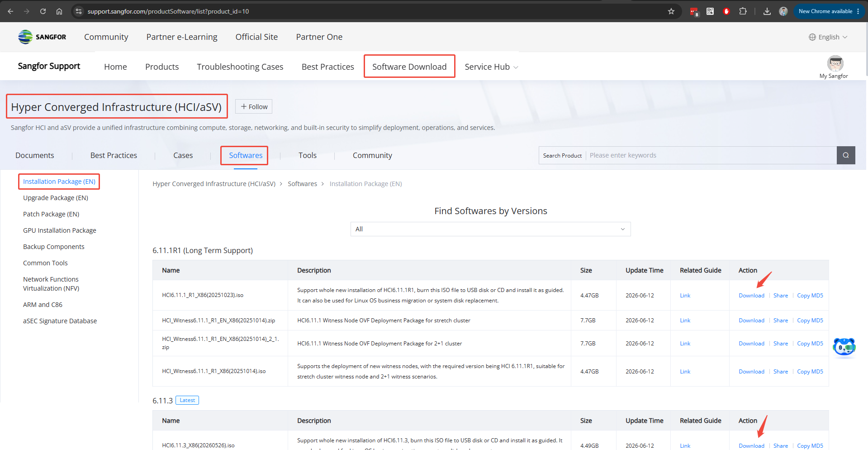This screenshot has height=450, width=868.
Task: Open the Extensions puzzle icon
Action: point(743,11)
